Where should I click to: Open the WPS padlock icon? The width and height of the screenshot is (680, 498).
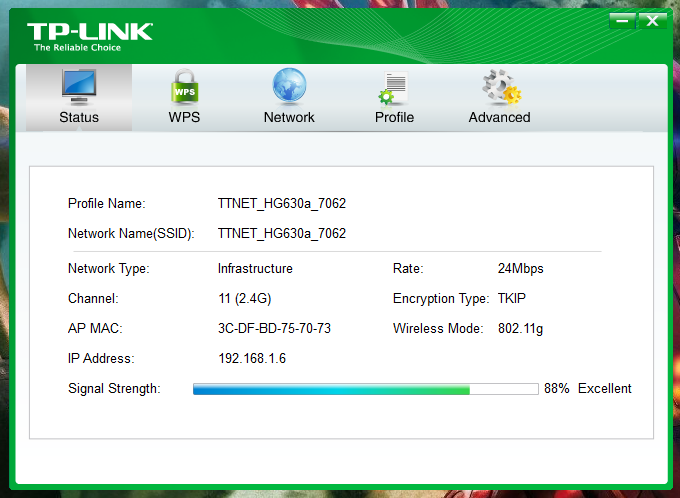point(185,87)
